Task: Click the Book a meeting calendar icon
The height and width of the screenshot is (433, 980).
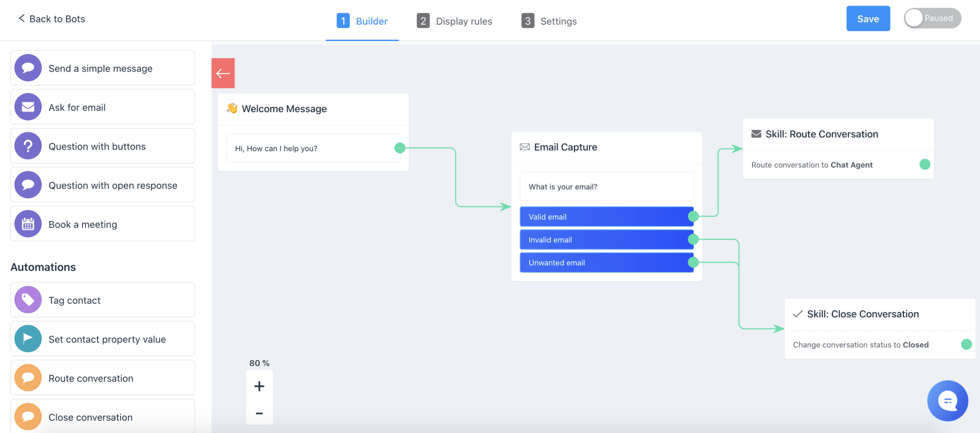Action: (x=28, y=224)
